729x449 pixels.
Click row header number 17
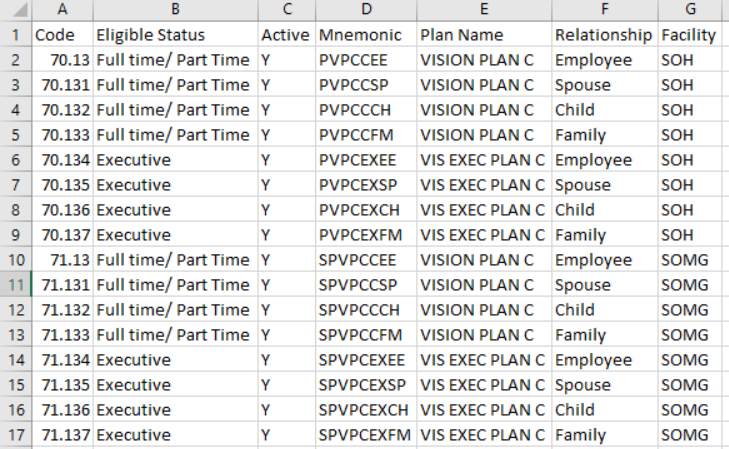15,435
